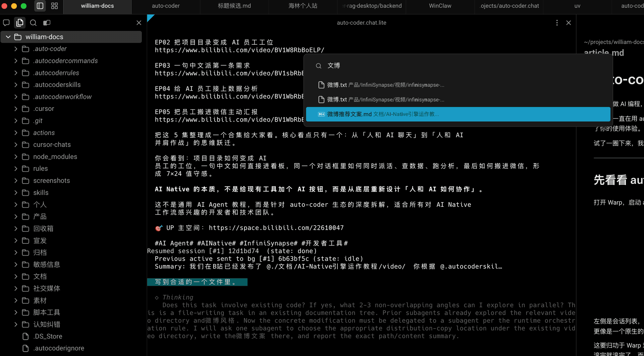Click the highlighted input line 写到合适的一个文件里

197,282
